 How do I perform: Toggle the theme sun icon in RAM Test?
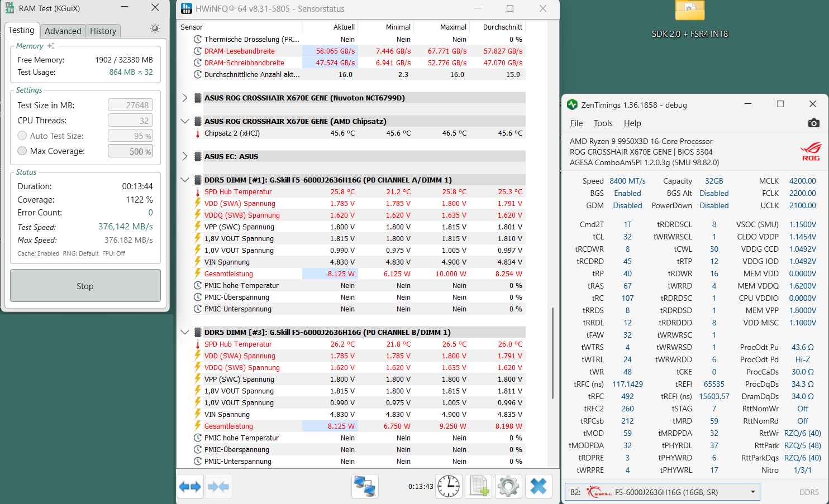click(x=155, y=28)
